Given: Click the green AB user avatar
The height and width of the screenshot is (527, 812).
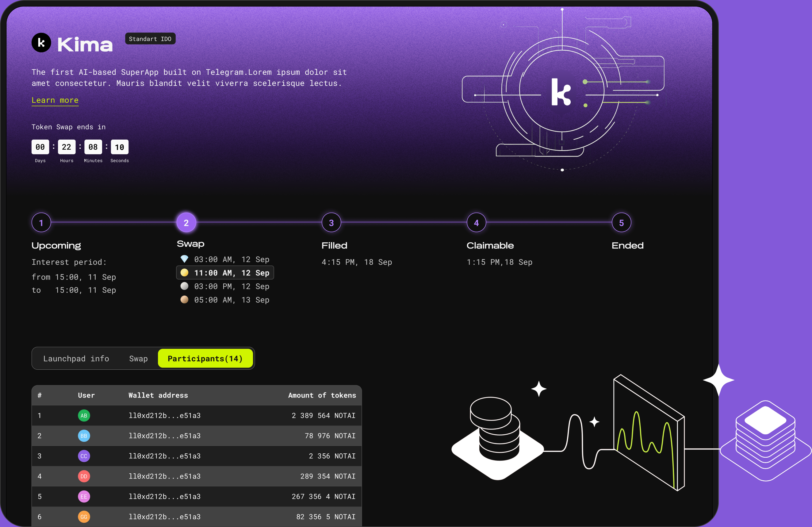Looking at the screenshot, I should pos(84,415).
